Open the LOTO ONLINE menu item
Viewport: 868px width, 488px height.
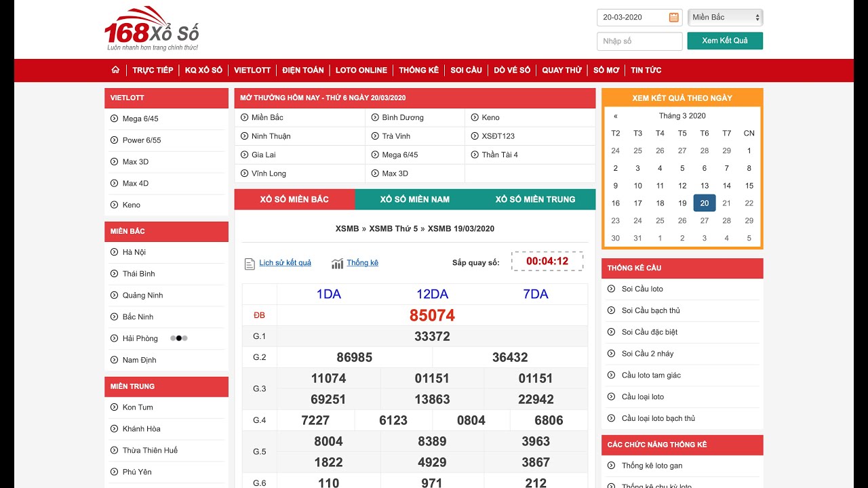(x=361, y=70)
